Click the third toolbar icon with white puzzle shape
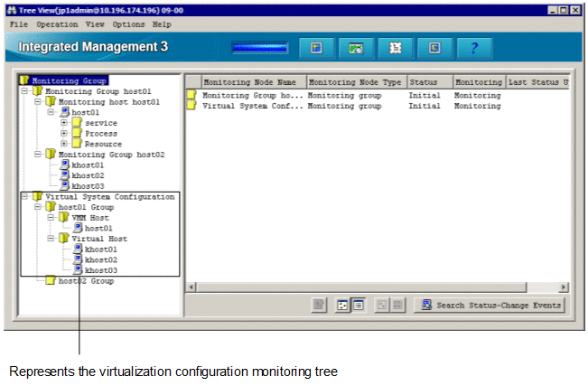Viewport: 588px width, 386px height. (x=395, y=47)
